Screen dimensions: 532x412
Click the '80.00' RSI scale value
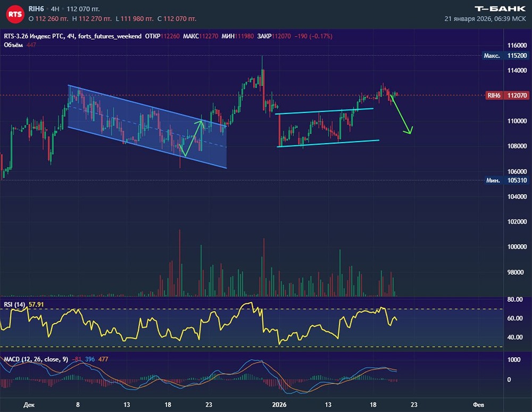tap(514, 299)
